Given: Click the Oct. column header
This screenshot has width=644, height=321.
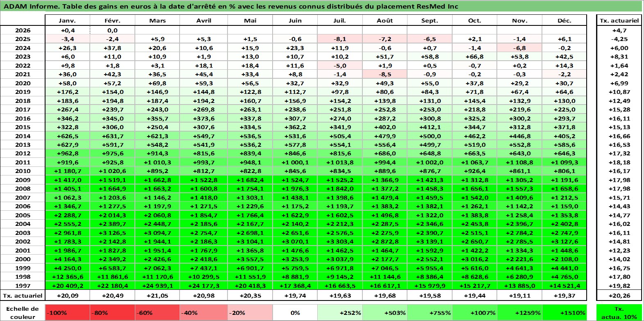Looking at the screenshot, I should click(475, 20).
